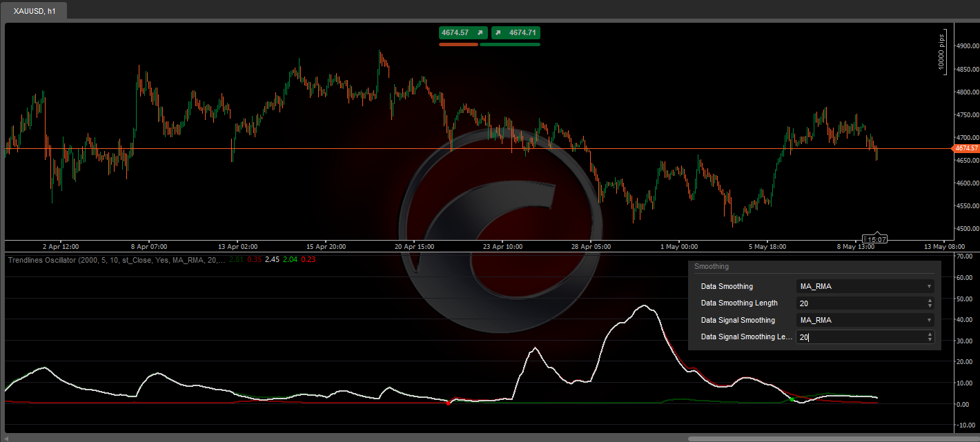Click the Data Signal Smoothing label
This screenshot has height=442, width=980.
point(738,320)
